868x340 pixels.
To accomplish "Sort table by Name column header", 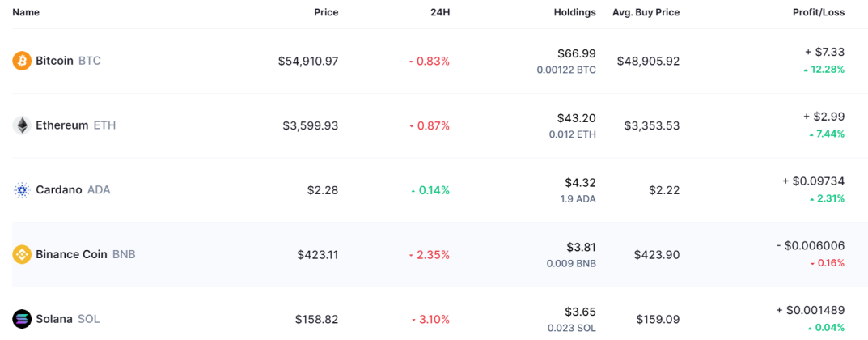I will [26, 12].
